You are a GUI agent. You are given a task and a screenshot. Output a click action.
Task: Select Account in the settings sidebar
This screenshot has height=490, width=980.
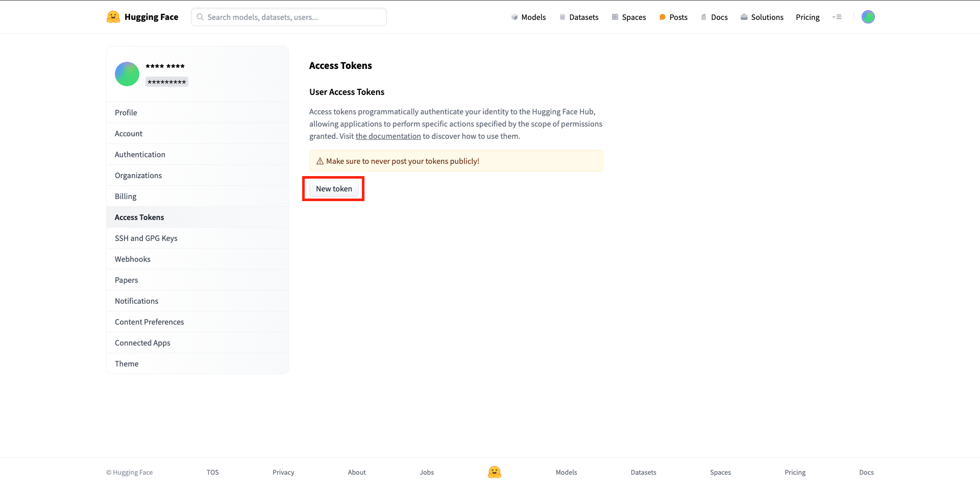(198, 133)
